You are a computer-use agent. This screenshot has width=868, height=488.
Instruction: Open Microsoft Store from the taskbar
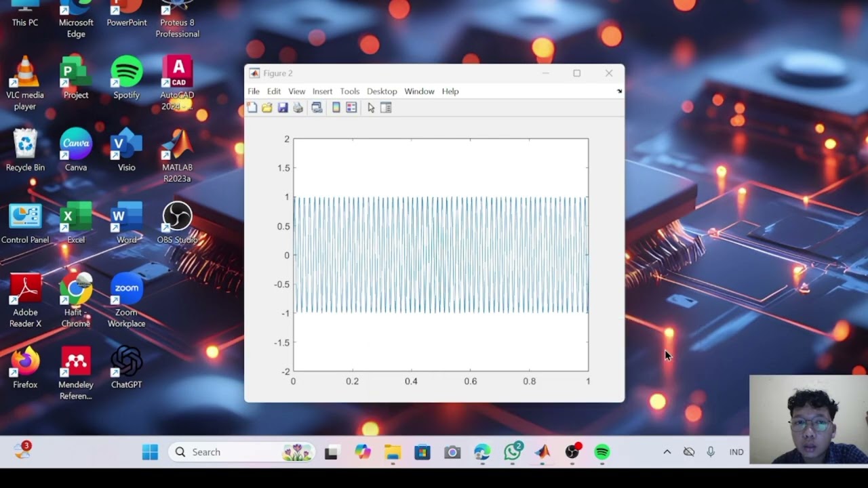point(422,452)
